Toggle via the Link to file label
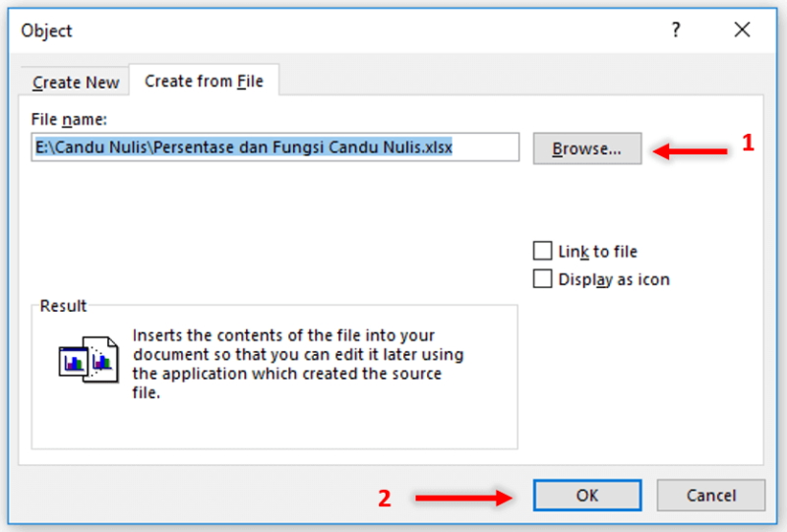This screenshot has height=532, width=787. pyautogui.click(x=598, y=252)
